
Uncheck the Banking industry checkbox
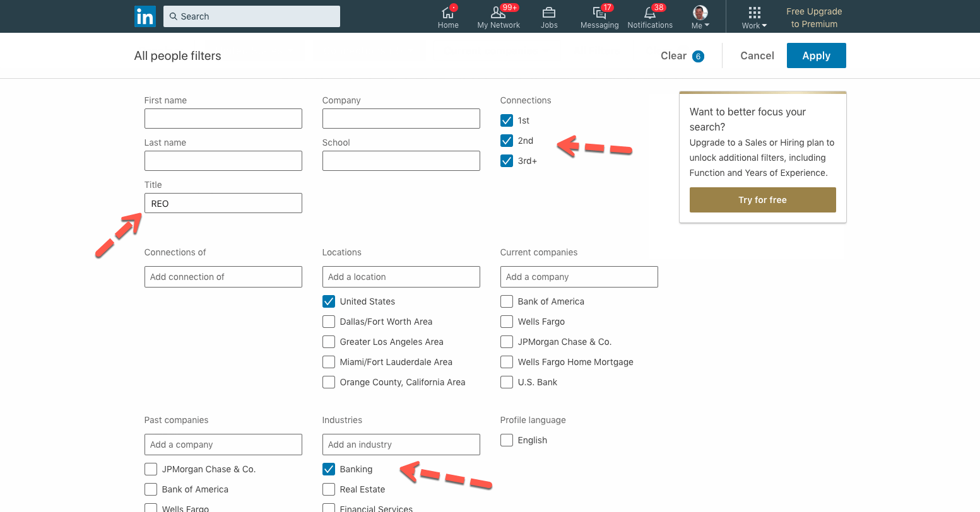click(328, 469)
